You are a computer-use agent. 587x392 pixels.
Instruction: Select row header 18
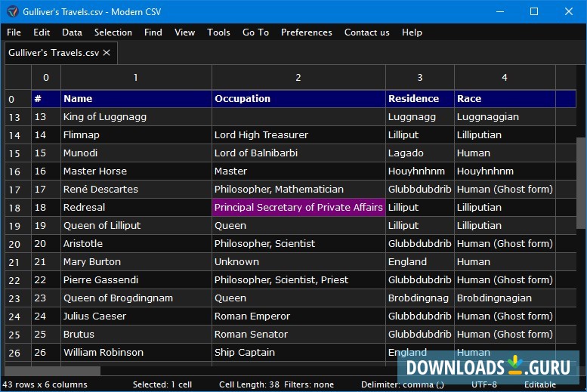[18, 208]
